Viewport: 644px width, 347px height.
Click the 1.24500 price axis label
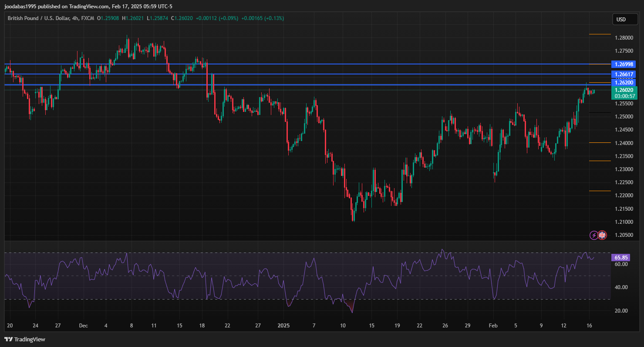[x=624, y=130]
